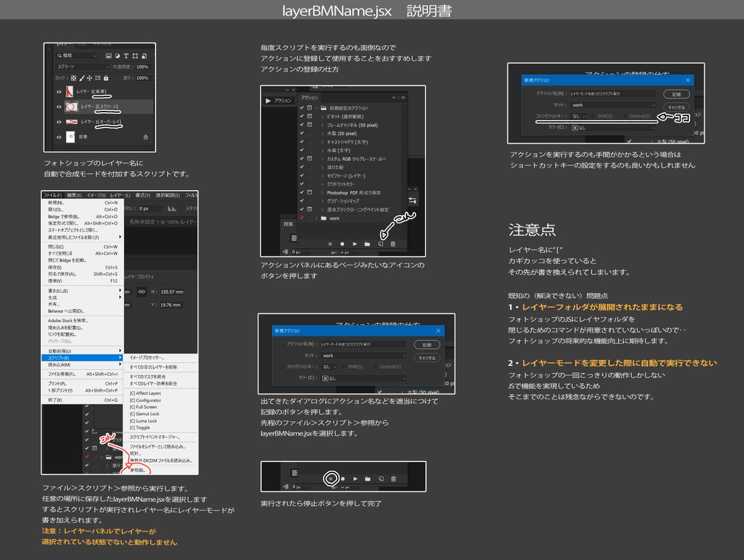Click the type layer filter (T) icon
Viewport: 744px width, 560px height.
126,56
